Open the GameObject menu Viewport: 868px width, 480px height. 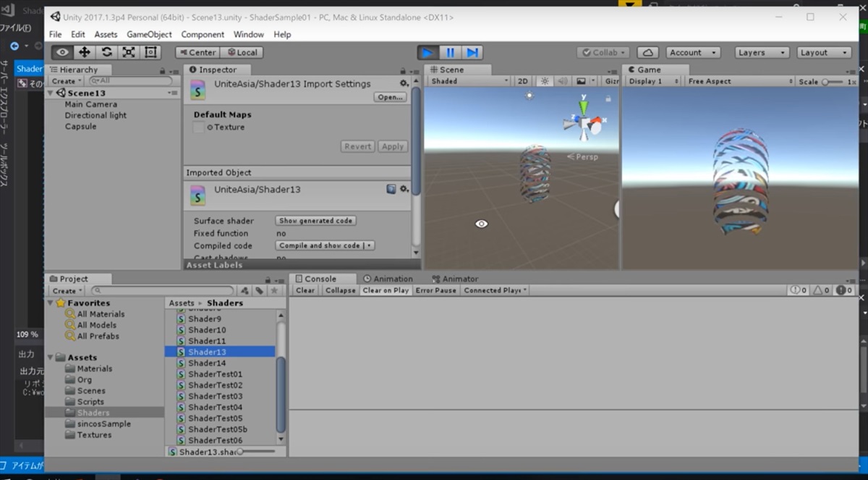point(149,34)
